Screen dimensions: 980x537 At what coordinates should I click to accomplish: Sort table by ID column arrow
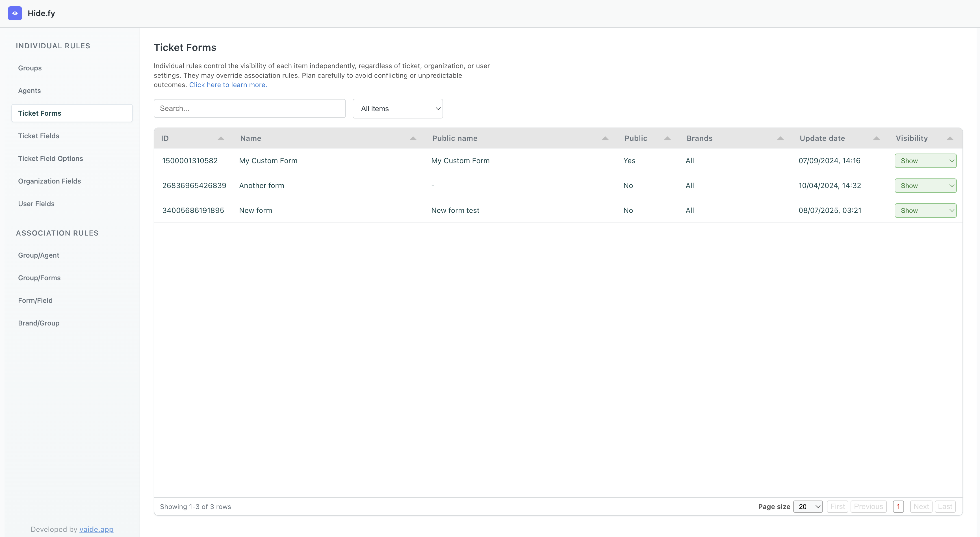pyautogui.click(x=221, y=138)
